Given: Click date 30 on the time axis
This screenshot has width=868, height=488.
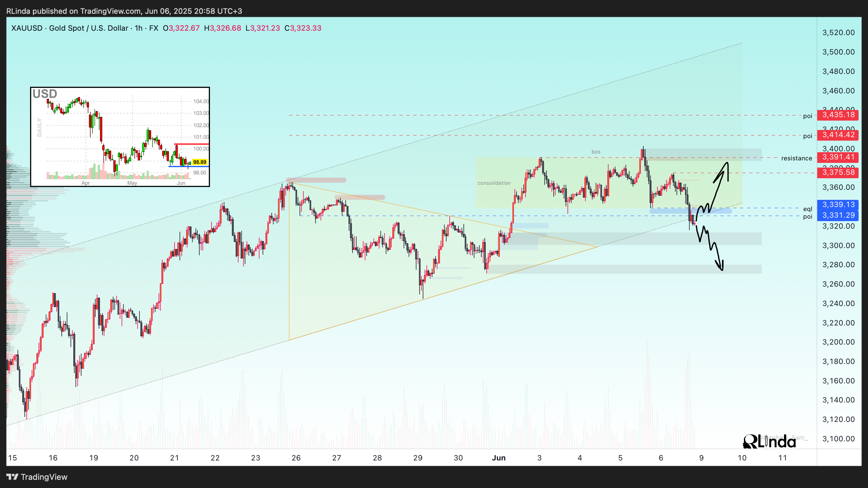Looking at the screenshot, I should coord(458,458).
